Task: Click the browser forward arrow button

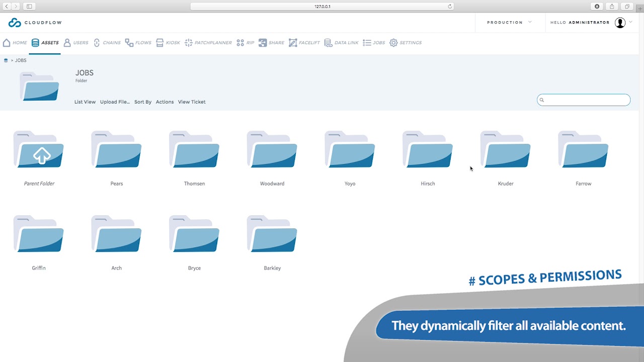Action: pos(16,7)
